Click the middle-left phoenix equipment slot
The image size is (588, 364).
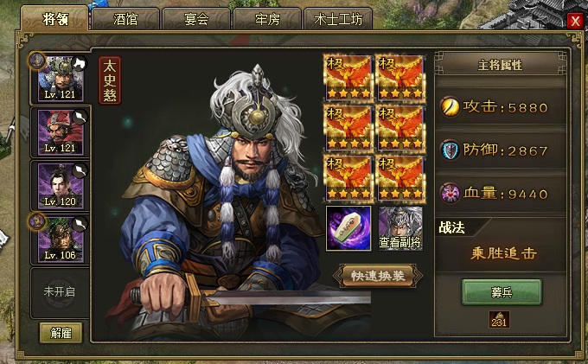[348, 128]
